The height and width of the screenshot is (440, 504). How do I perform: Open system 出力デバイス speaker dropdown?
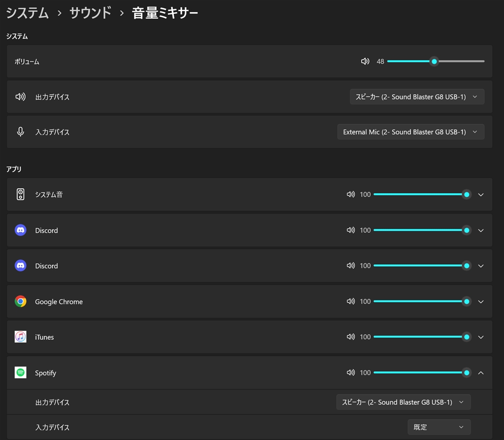click(417, 97)
